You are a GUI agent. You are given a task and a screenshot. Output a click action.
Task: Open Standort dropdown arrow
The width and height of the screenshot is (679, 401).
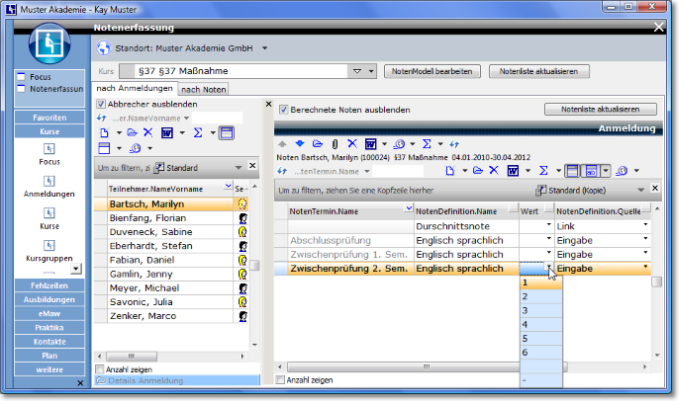(x=265, y=48)
